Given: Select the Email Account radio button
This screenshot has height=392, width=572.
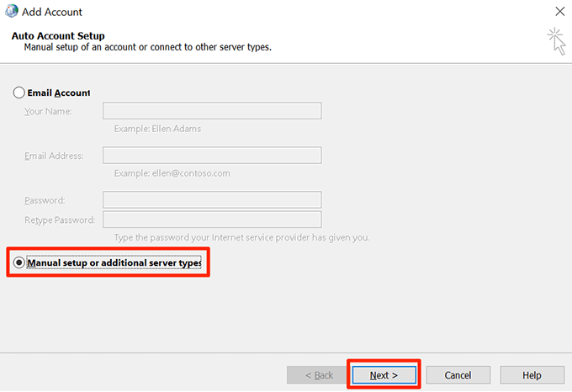Looking at the screenshot, I should [x=19, y=93].
